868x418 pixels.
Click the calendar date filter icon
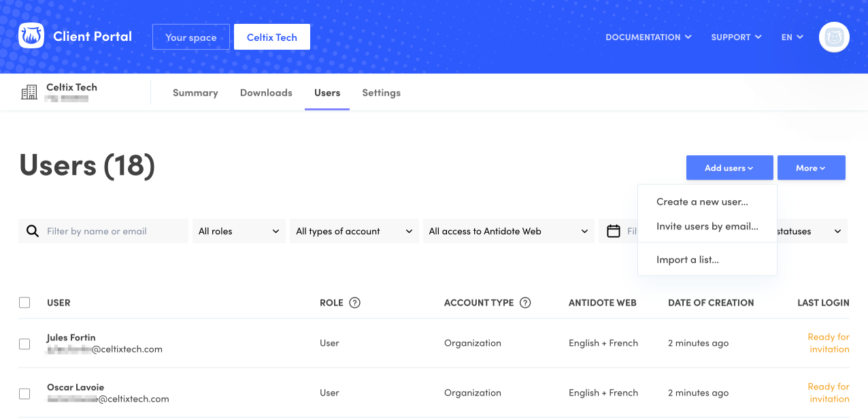pyautogui.click(x=614, y=231)
